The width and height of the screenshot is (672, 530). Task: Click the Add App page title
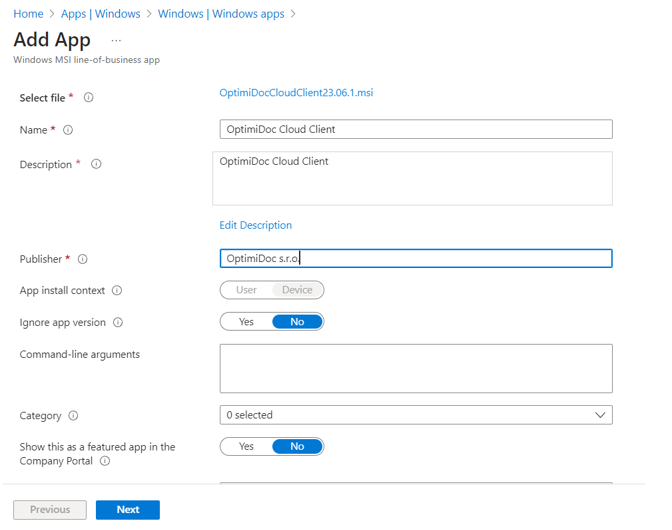coord(52,40)
